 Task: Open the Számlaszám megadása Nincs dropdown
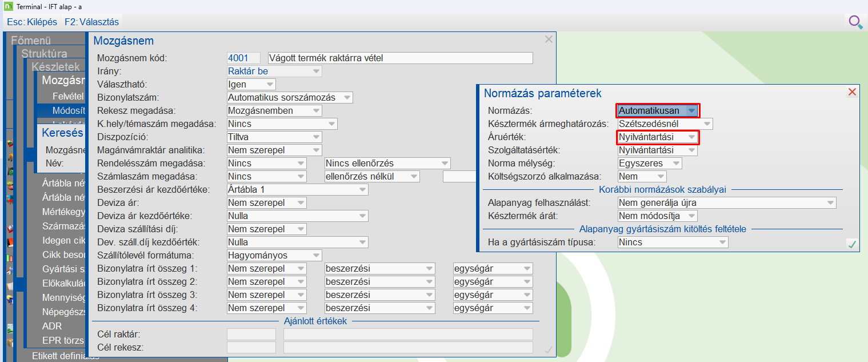click(x=267, y=176)
